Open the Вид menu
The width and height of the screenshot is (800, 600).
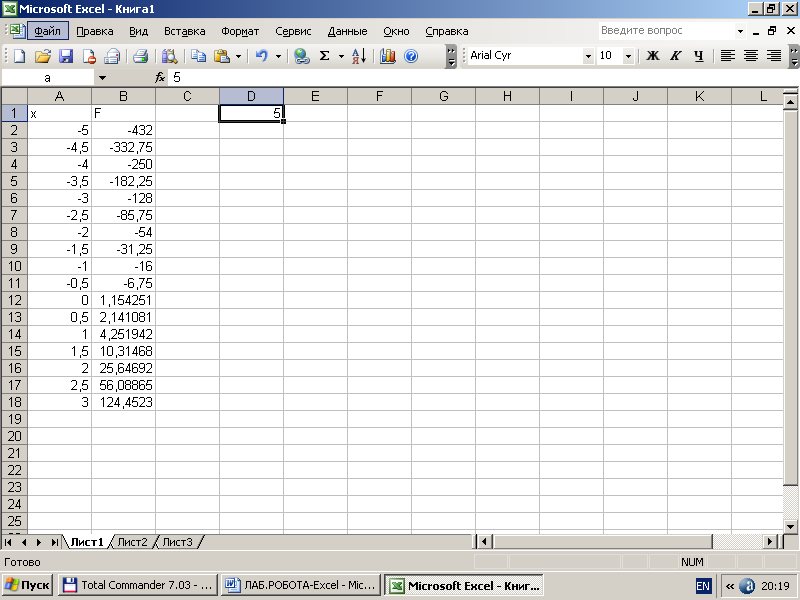[x=138, y=31]
